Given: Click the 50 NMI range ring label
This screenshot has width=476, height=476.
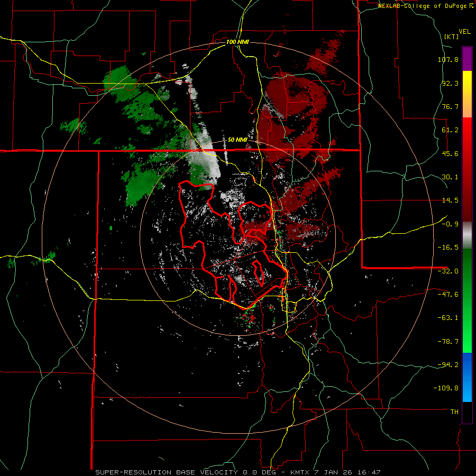Looking at the screenshot, I should tap(237, 140).
